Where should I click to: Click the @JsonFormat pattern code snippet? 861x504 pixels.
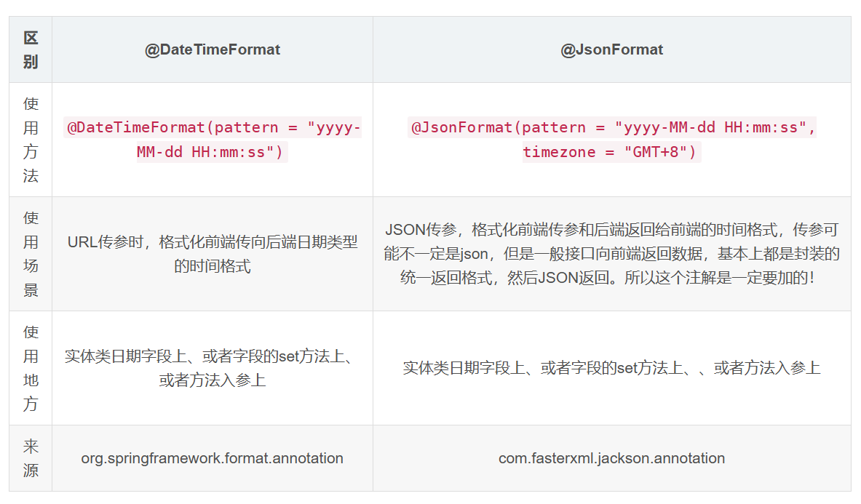pos(611,140)
